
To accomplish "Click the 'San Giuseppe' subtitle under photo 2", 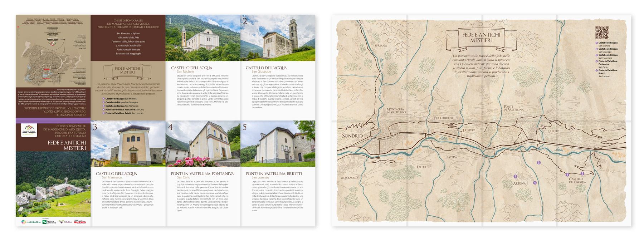I will pos(262,72).
